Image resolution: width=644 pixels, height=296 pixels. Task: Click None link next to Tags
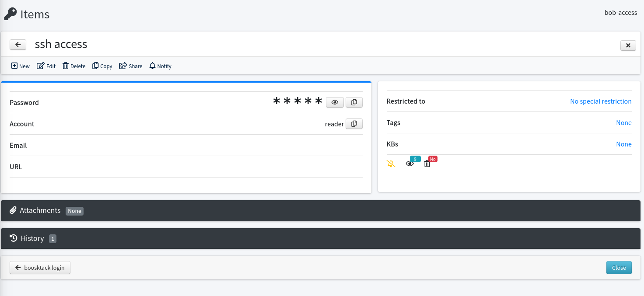click(x=623, y=123)
